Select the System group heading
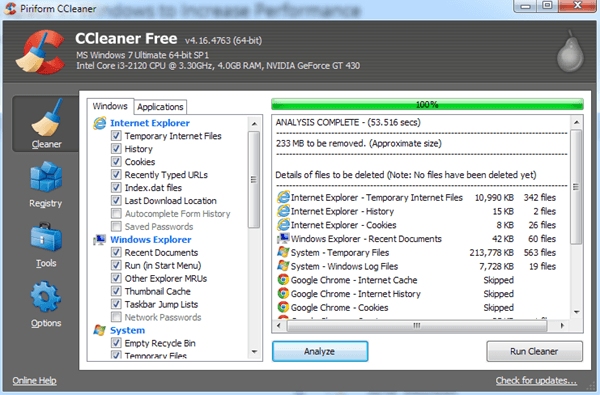This screenshot has width=600, height=395. click(x=127, y=330)
